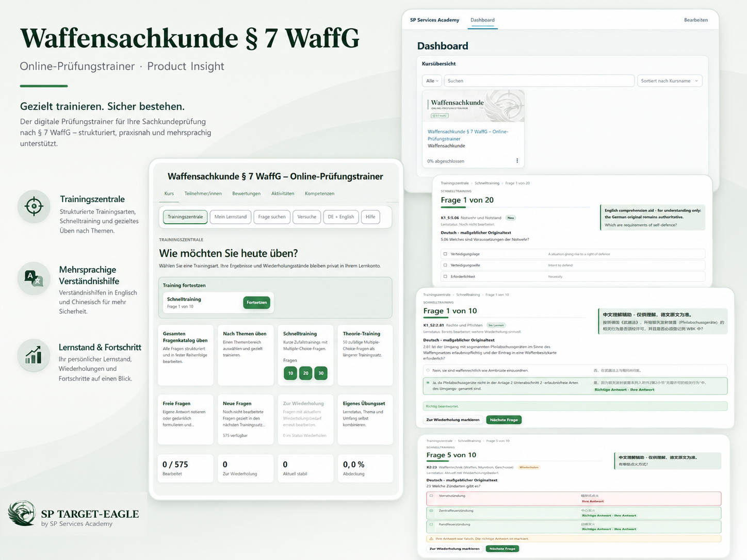The width and height of the screenshot is (747, 560).
Task: Open the Kurs tab
Action: [x=169, y=193]
